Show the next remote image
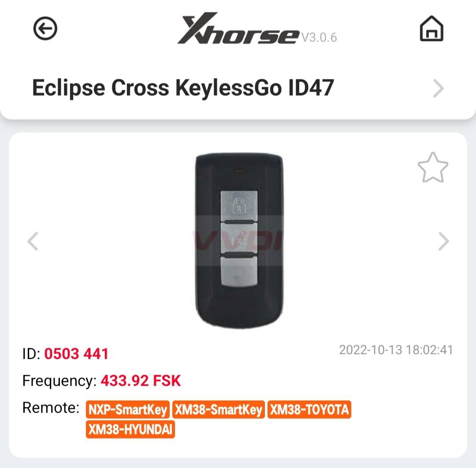Image resolution: width=476 pixels, height=468 pixels. (x=443, y=241)
